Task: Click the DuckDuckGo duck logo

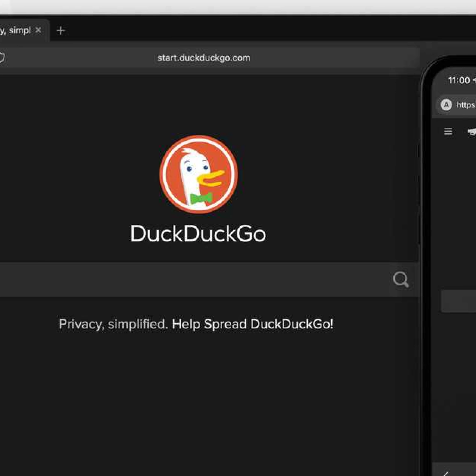Action: 198,174
